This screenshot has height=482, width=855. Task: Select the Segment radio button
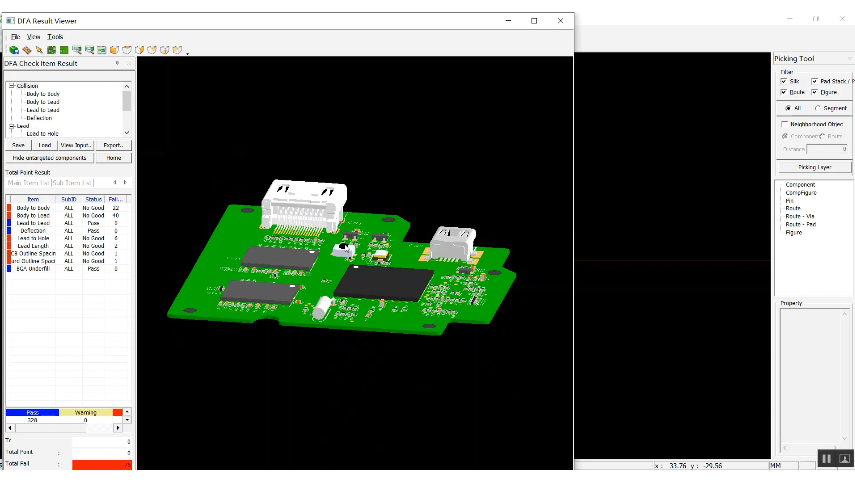coord(817,108)
